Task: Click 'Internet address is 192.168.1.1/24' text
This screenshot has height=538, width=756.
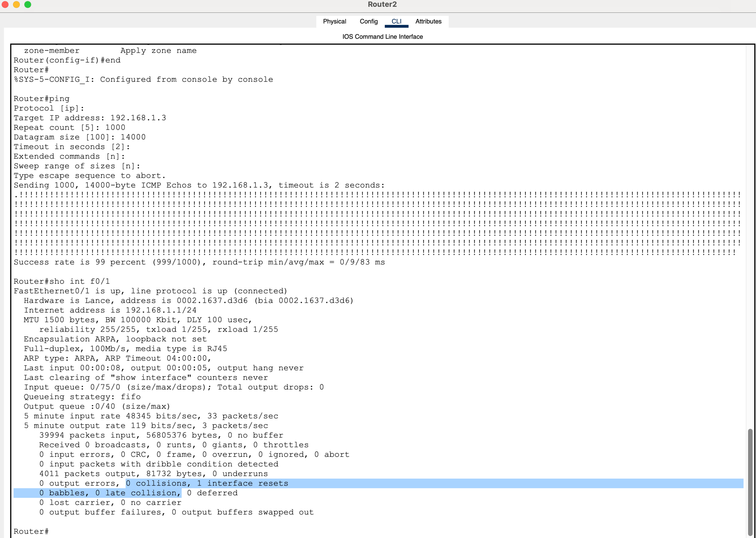Action: tap(110, 310)
